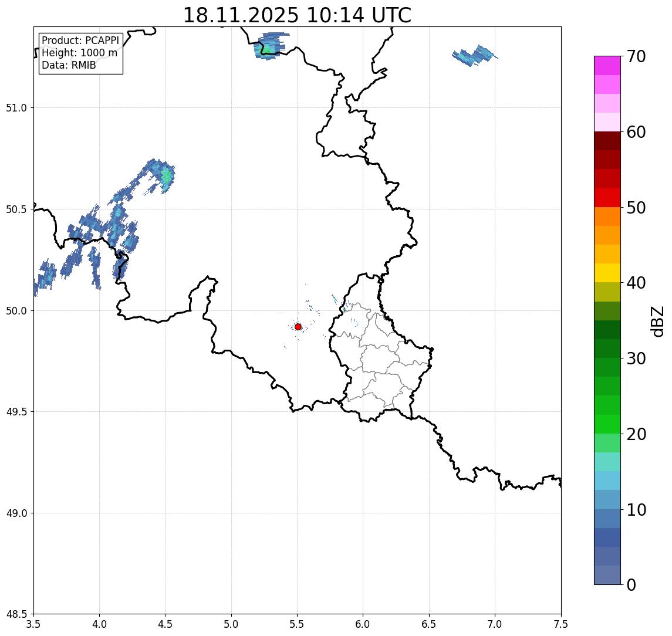
Task: Click the longitude axis label 7.0
Action: (x=495, y=624)
